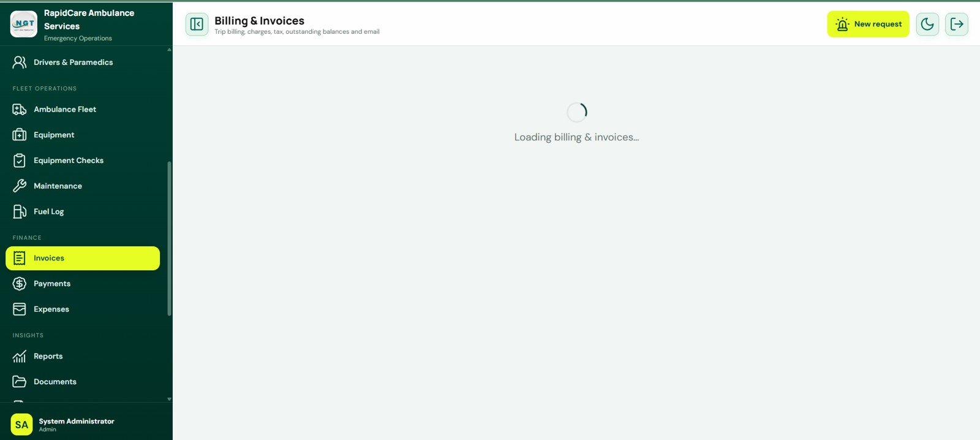The image size is (980, 440).
Task: Click the System Administrator name
Action: [77, 421]
